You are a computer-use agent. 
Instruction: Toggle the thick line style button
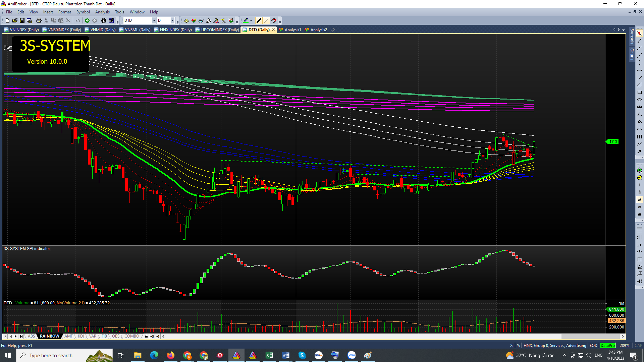coord(259,20)
